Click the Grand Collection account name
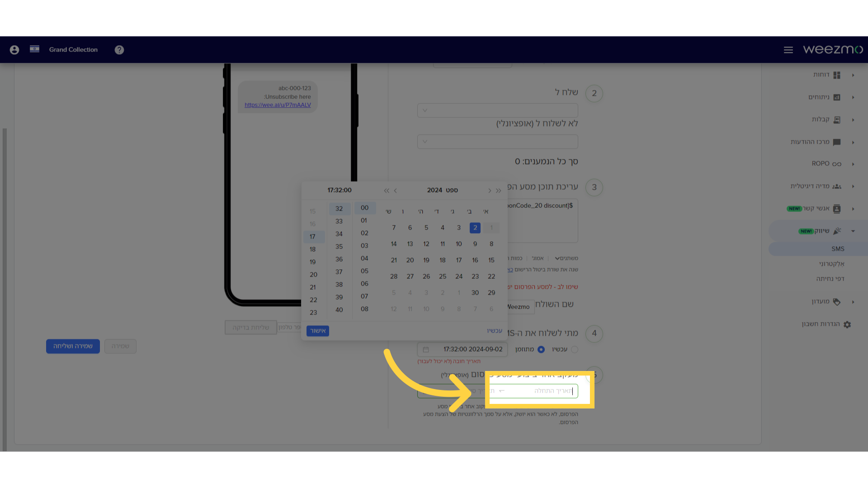Image resolution: width=868 pixels, height=488 pixels. [73, 49]
